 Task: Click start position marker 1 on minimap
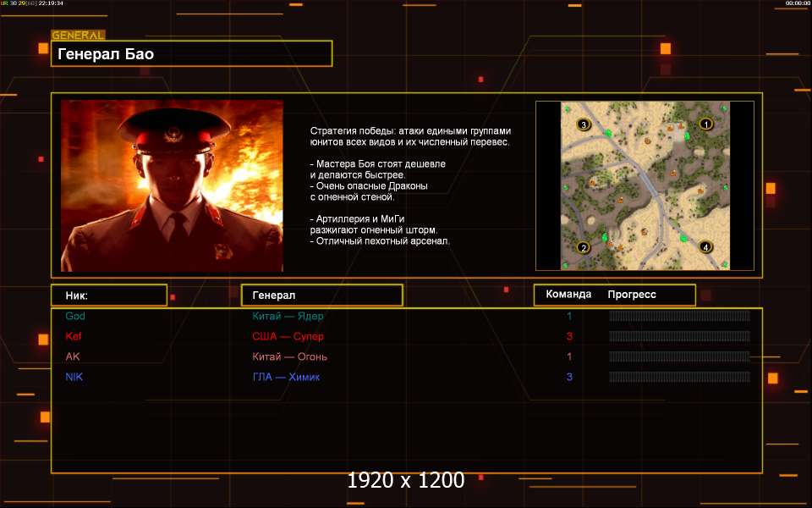705,124
